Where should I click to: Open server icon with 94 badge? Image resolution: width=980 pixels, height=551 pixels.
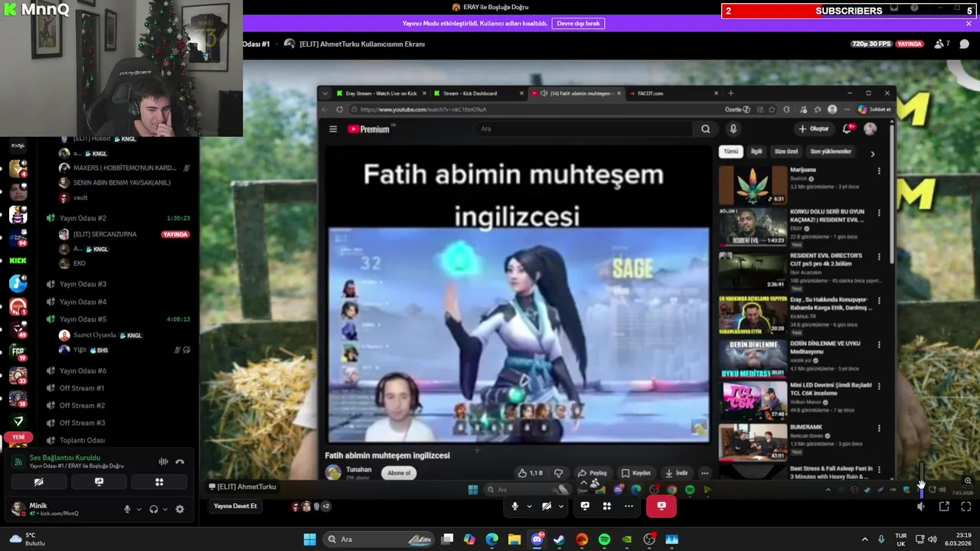coord(18,237)
